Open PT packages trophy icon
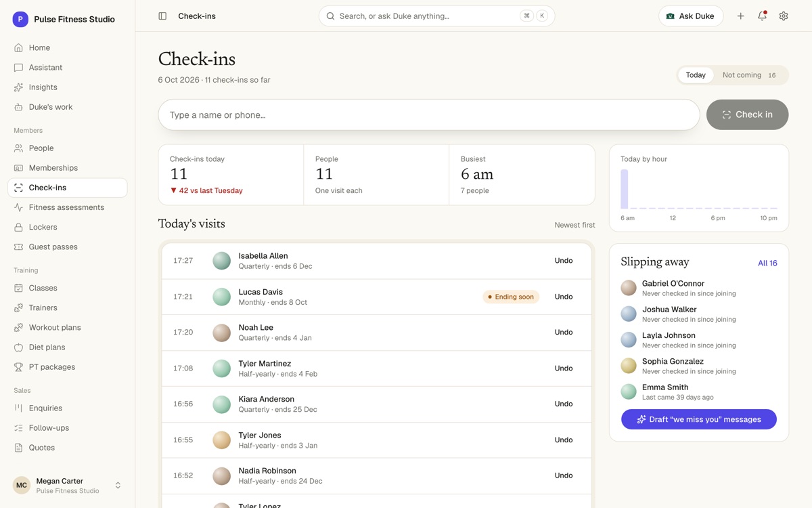812x508 pixels. click(18, 366)
